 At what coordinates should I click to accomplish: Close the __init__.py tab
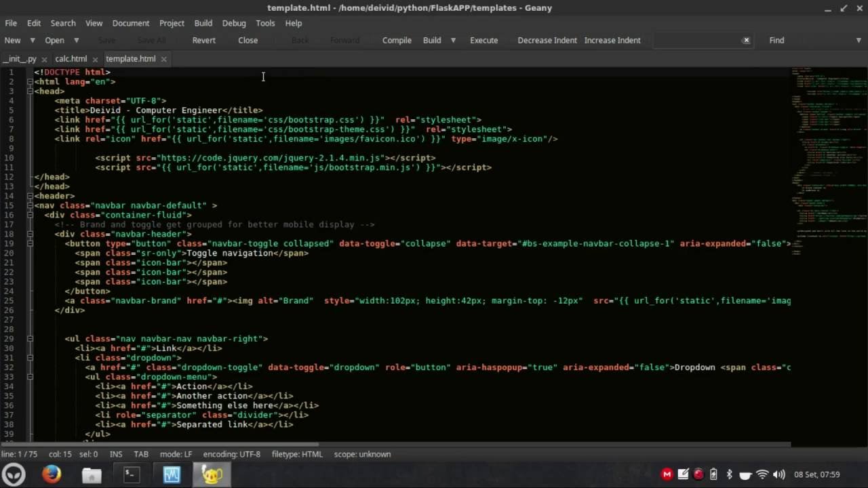point(44,60)
